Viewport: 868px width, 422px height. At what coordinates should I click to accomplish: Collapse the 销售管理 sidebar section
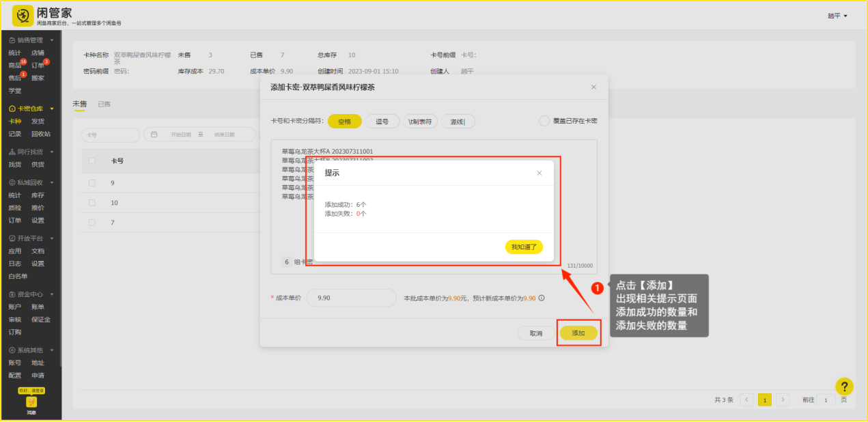(x=52, y=40)
